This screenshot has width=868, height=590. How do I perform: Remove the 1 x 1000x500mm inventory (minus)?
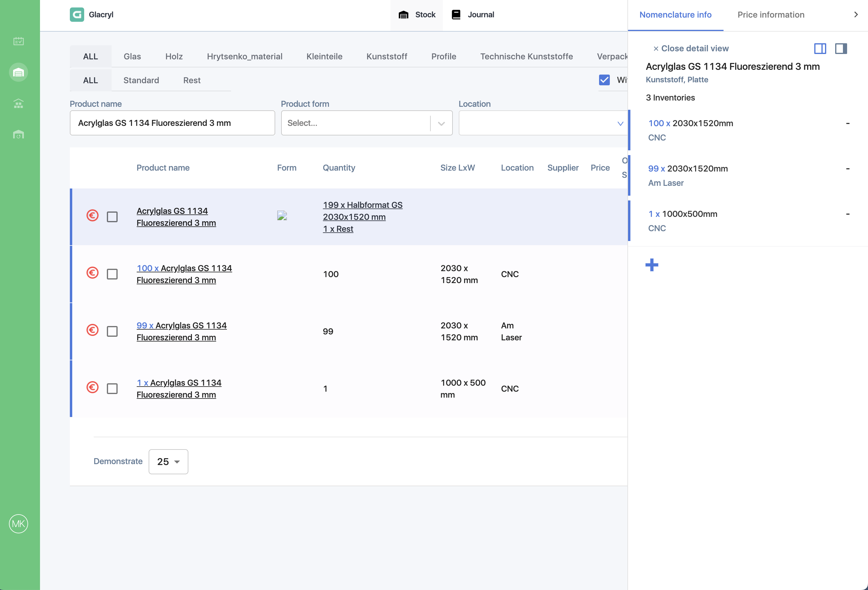848,214
